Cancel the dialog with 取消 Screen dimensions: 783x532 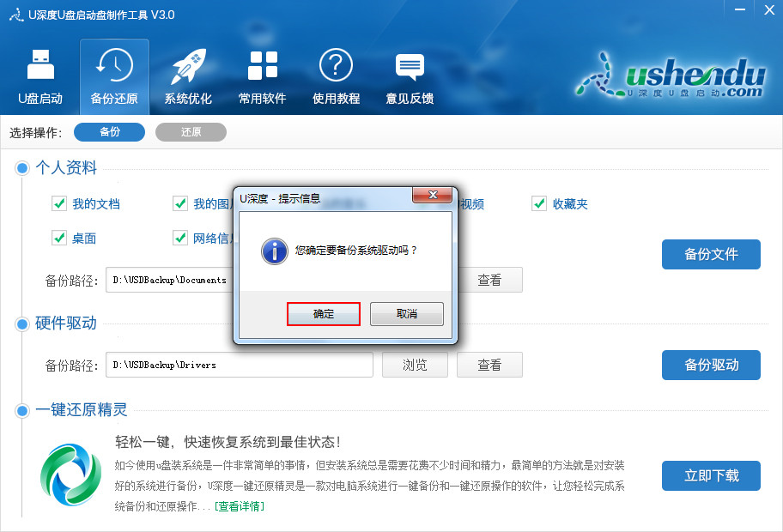tap(407, 314)
